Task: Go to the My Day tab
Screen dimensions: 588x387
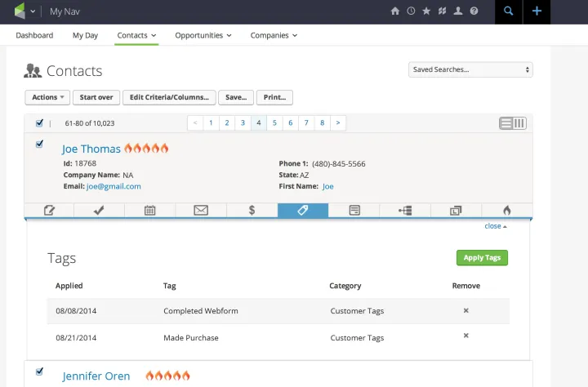Action: coord(85,35)
